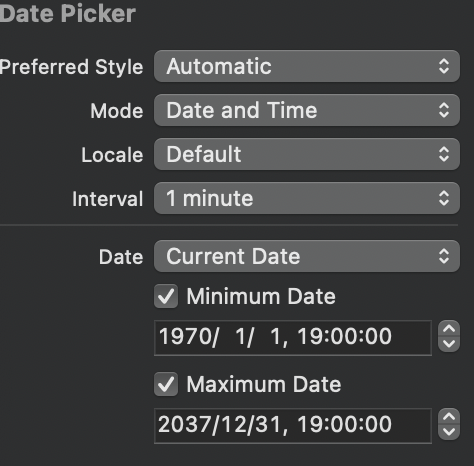
Task: Open the Locale popup set to Default
Action: point(307,154)
